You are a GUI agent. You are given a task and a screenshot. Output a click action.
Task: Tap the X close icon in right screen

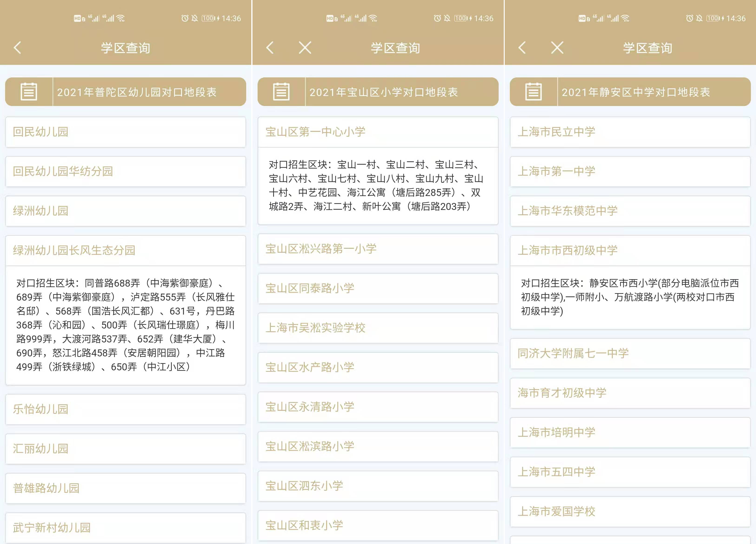[x=557, y=48]
